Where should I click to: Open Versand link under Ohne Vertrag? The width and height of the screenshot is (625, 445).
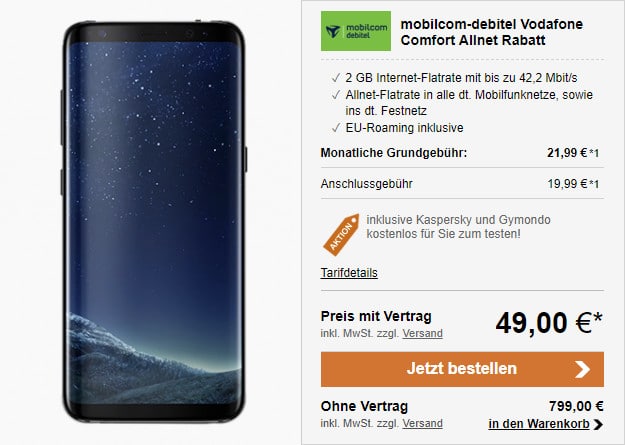point(422,423)
